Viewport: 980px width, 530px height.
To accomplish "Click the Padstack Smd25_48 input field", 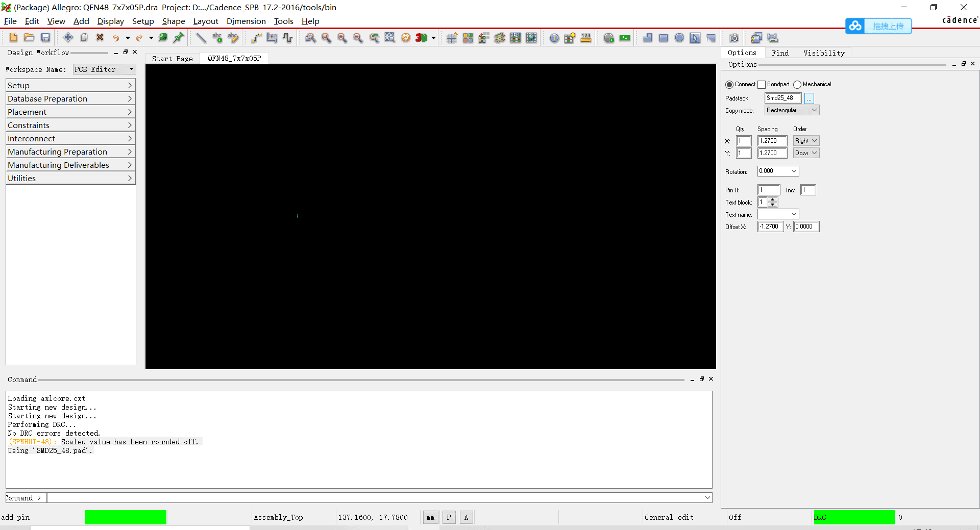I will [783, 98].
